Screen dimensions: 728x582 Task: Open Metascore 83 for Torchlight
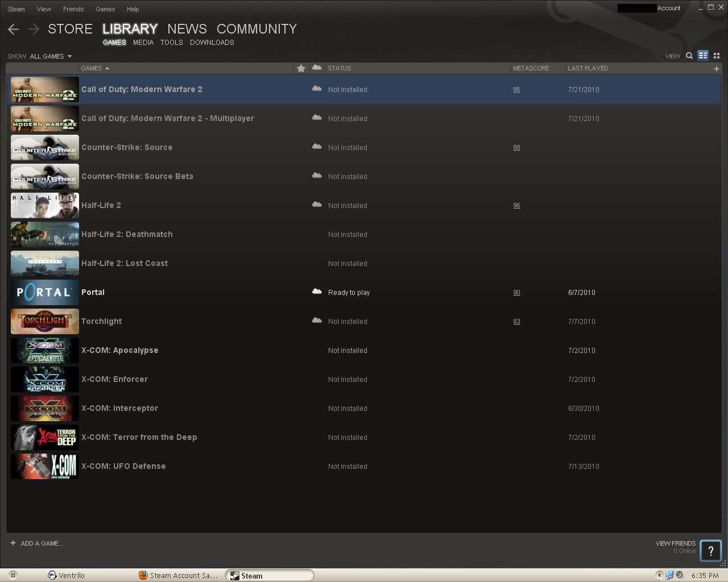(516, 322)
